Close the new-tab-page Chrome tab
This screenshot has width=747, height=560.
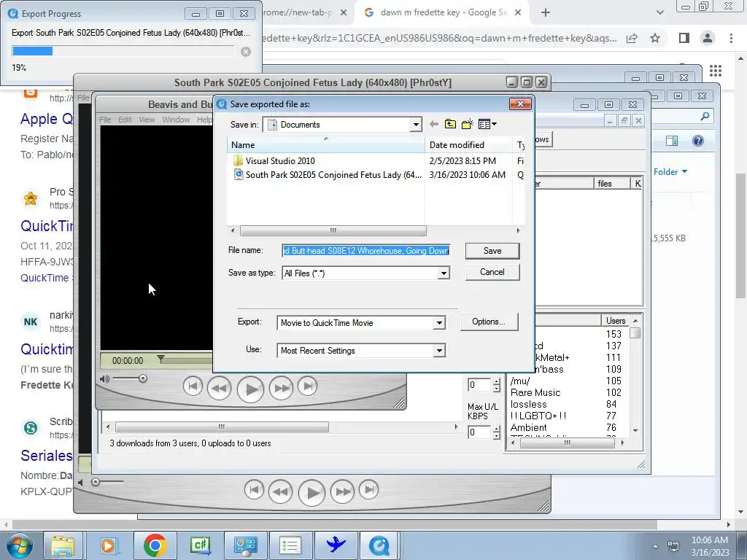point(344,13)
